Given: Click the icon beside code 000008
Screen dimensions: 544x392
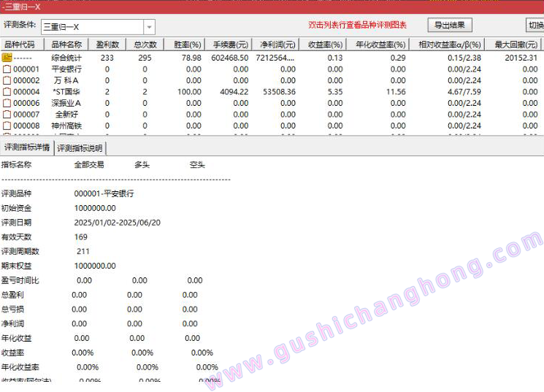Looking at the screenshot, I should [7, 126].
